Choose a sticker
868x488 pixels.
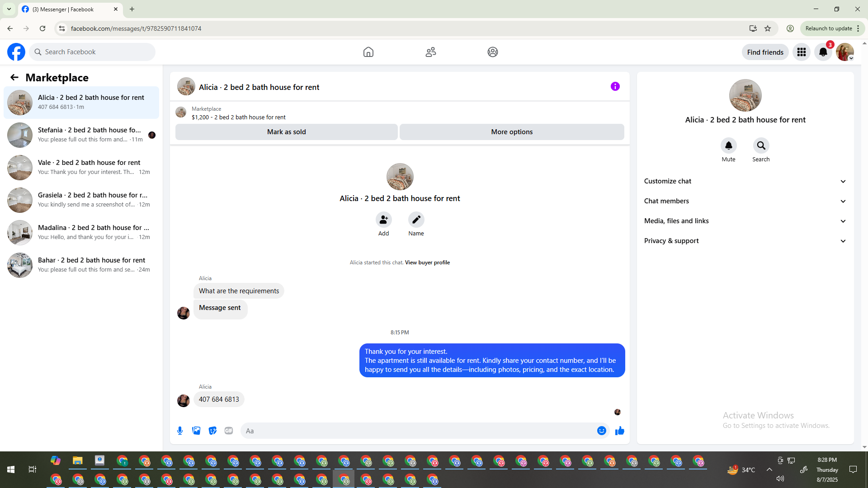point(212,431)
